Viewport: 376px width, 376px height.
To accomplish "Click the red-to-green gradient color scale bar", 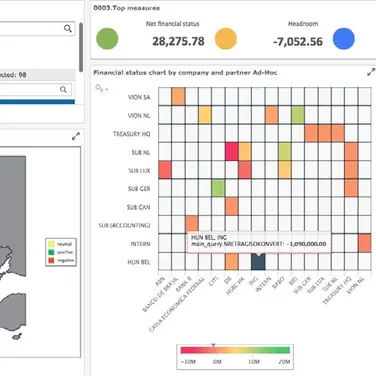I will pyautogui.click(x=235, y=350).
